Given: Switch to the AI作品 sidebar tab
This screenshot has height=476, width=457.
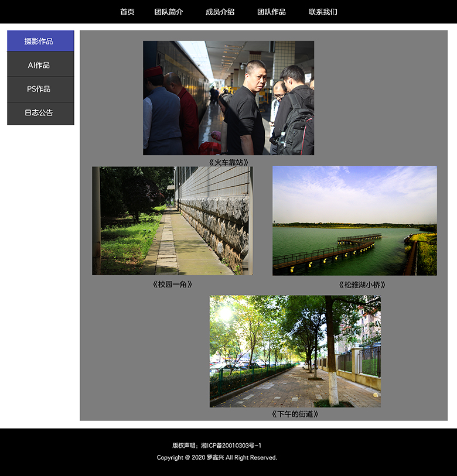Looking at the screenshot, I should point(40,65).
